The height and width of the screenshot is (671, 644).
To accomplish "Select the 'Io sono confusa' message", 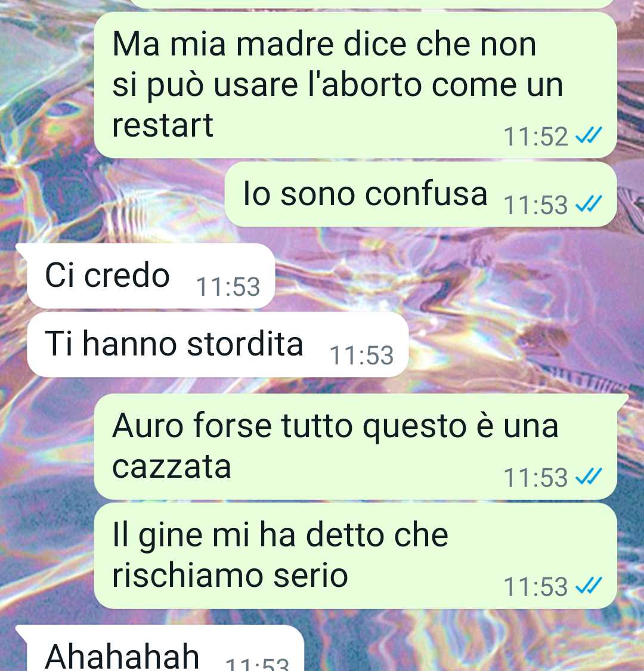I will pyautogui.click(x=420, y=194).
